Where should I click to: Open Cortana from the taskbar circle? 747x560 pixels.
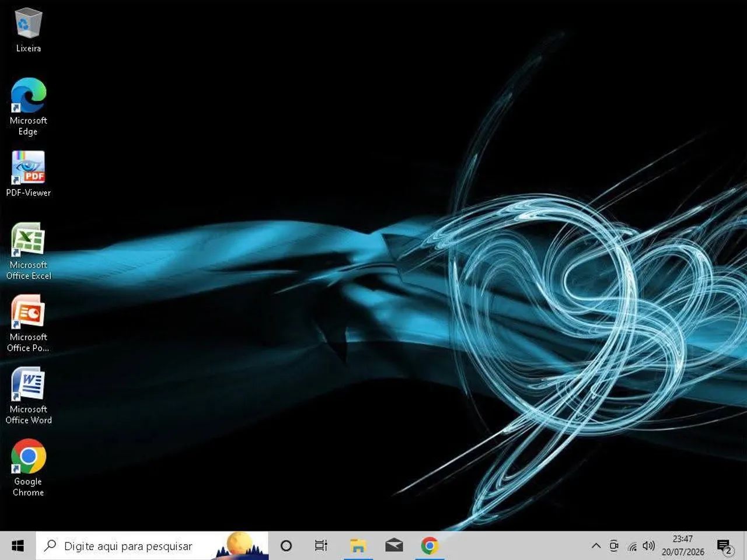click(x=286, y=546)
